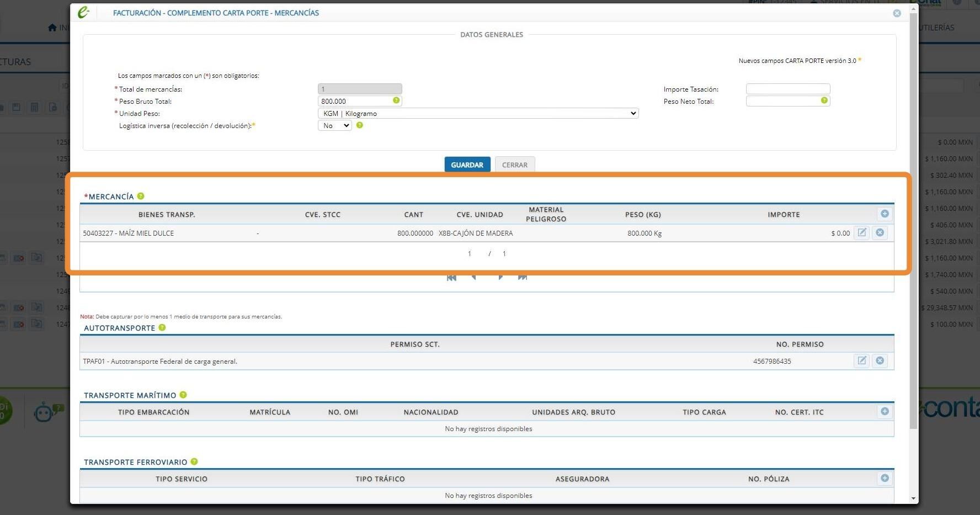
Task: Open help icon beside Mercancía heading
Action: pyautogui.click(x=141, y=196)
